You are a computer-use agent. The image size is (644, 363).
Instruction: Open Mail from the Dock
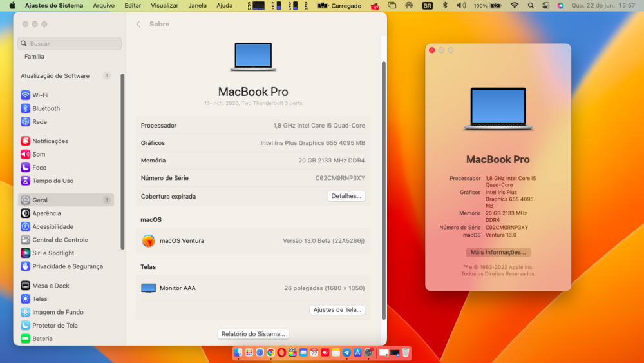[303, 352]
